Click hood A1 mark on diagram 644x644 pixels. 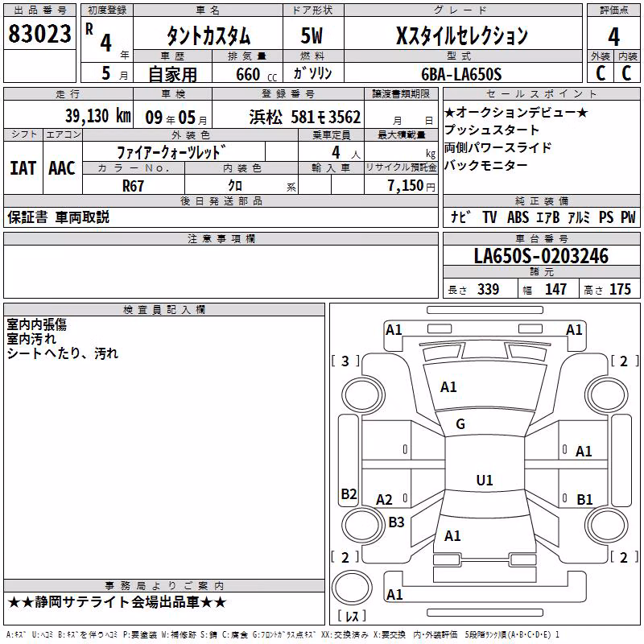click(x=448, y=387)
